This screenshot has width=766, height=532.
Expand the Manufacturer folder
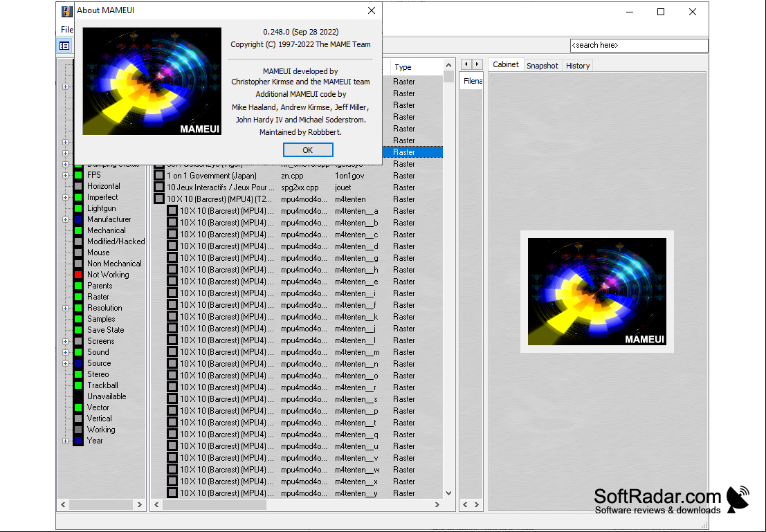click(x=66, y=220)
